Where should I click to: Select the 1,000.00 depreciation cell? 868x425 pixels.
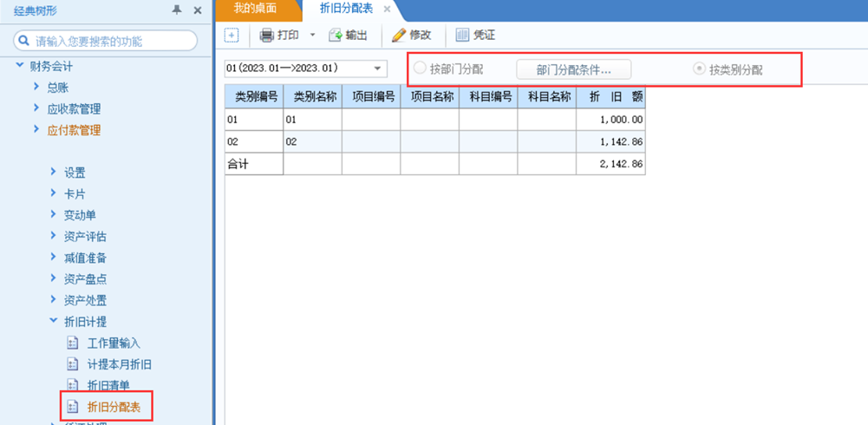[x=611, y=120]
